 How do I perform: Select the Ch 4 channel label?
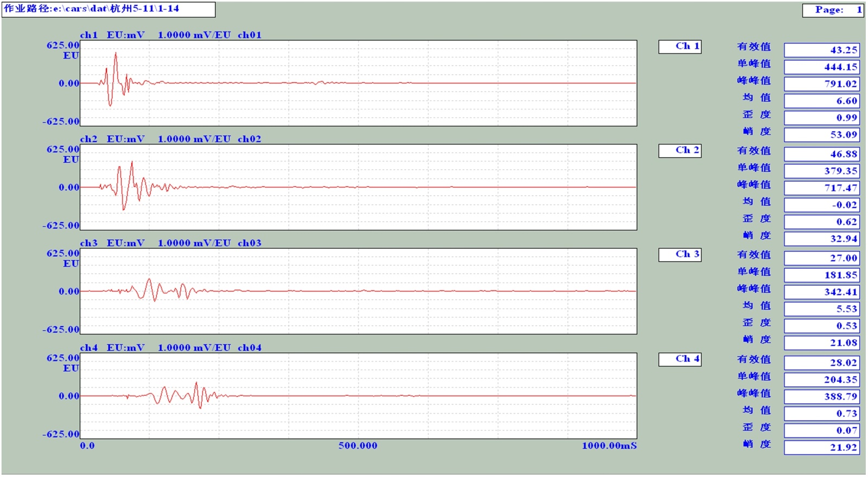pyautogui.click(x=680, y=359)
